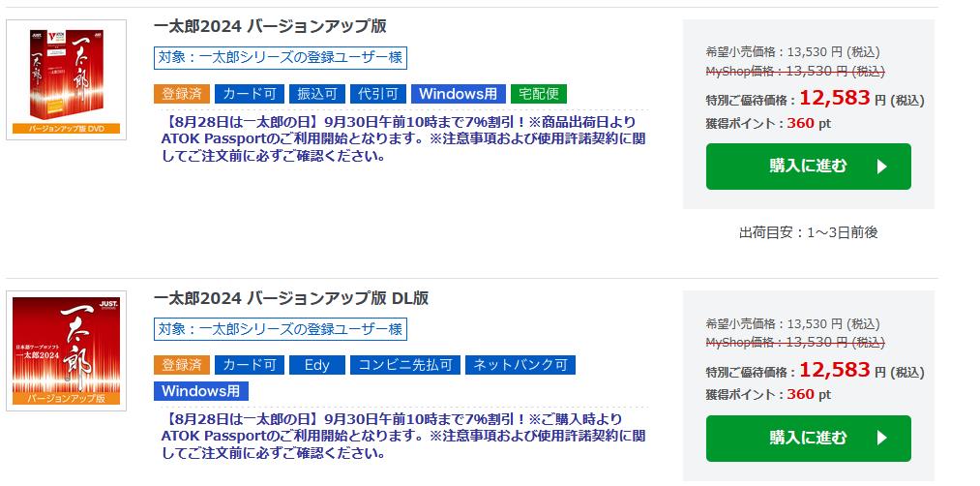Click the first product's Windows用 badge
The width and height of the screenshot is (980, 486).
click(x=459, y=94)
